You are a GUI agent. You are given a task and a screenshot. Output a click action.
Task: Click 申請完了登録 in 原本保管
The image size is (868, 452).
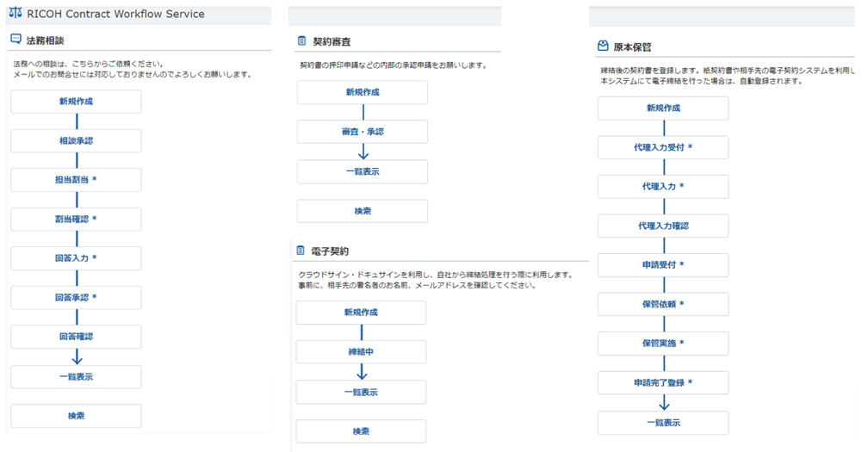click(x=663, y=383)
